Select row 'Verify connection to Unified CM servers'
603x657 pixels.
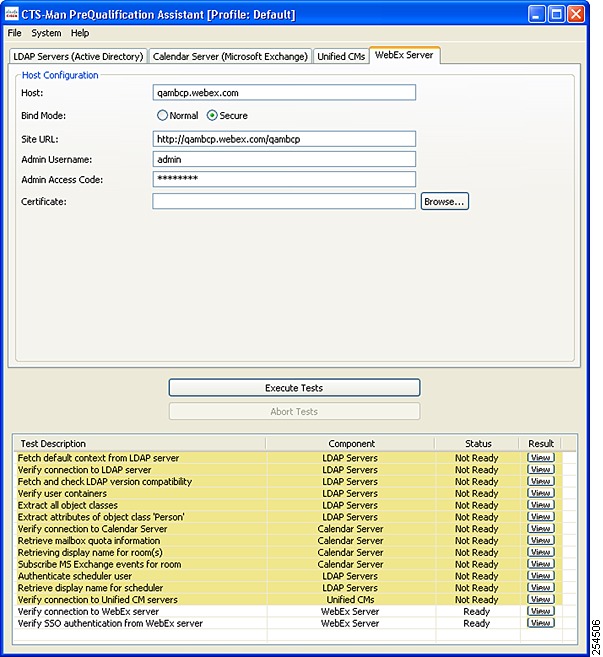[288, 599]
